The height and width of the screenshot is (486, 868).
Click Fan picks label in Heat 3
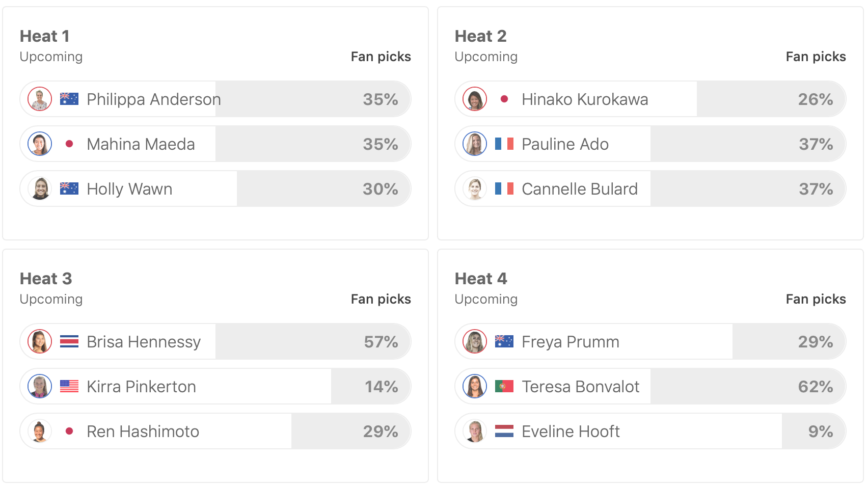(381, 299)
